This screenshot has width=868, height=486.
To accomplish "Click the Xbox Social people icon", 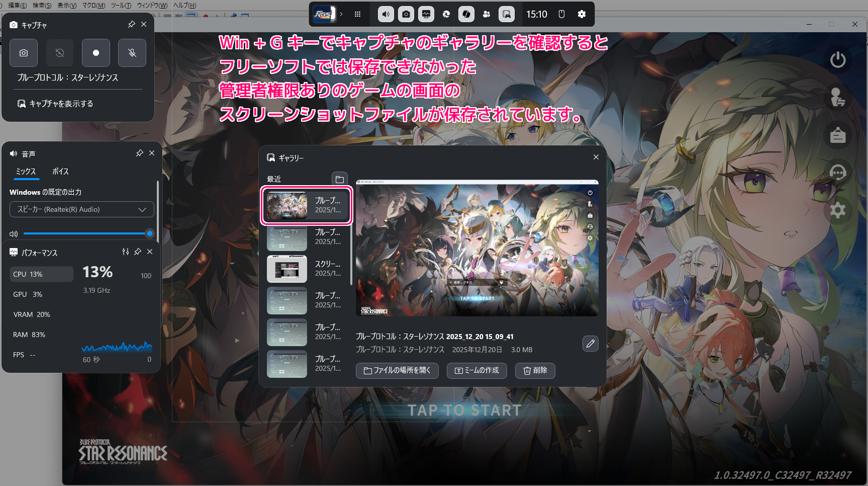I will tap(486, 14).
